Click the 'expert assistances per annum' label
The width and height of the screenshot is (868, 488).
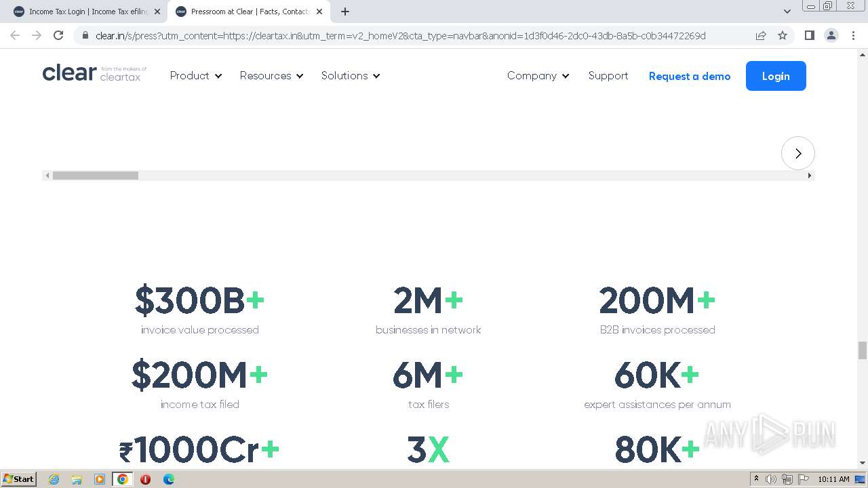(658, 405)
